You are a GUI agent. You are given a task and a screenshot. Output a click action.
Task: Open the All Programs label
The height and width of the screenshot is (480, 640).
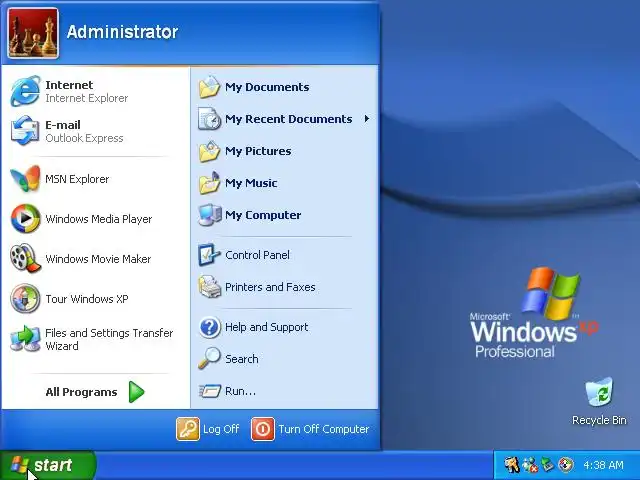click(x=81, y=392)
